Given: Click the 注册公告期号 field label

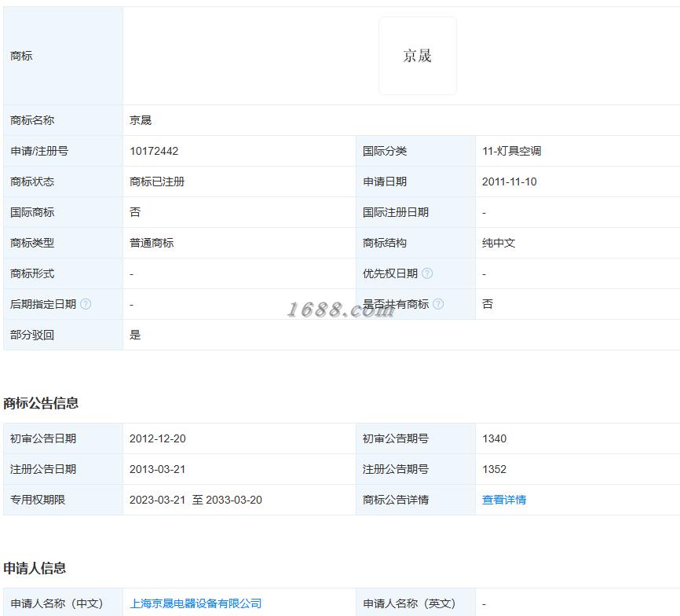Looking at the screenshot, I should coord(396,469).
